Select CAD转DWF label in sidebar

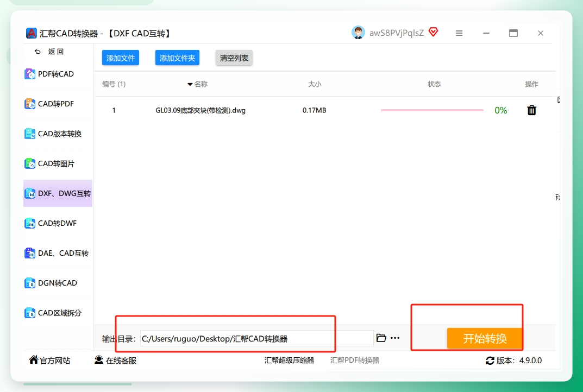point(57,223)
